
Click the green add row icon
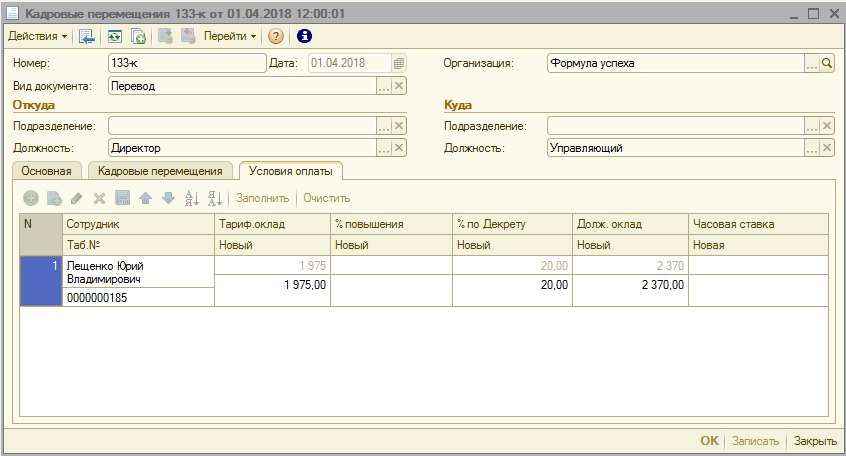[x=31, y=198]
